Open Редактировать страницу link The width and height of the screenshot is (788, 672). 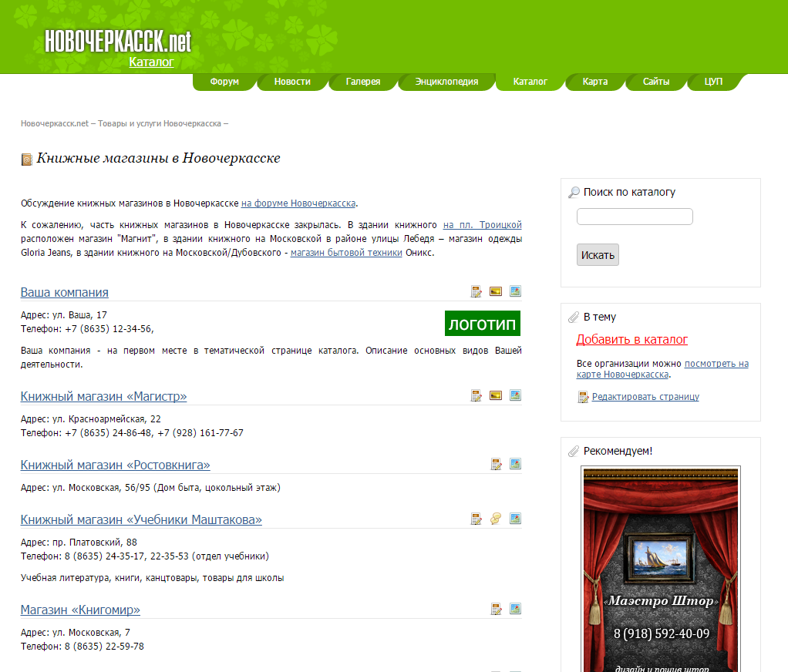645,397
